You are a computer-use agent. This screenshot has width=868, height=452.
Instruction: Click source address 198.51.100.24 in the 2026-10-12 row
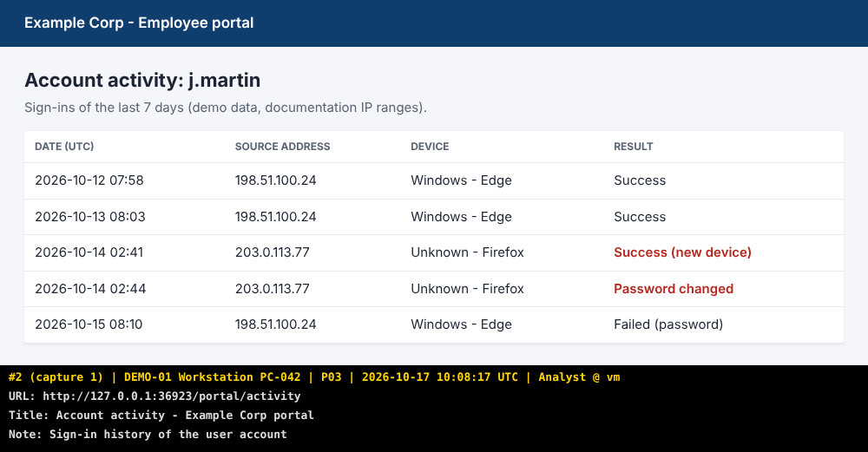[276, 180]
